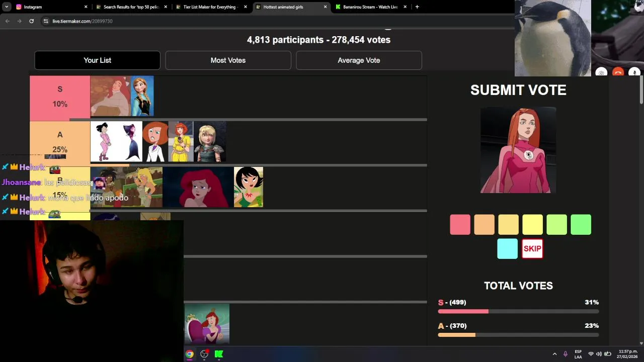Click the red hang-up call button in overlay

click(x=618, y=73)
